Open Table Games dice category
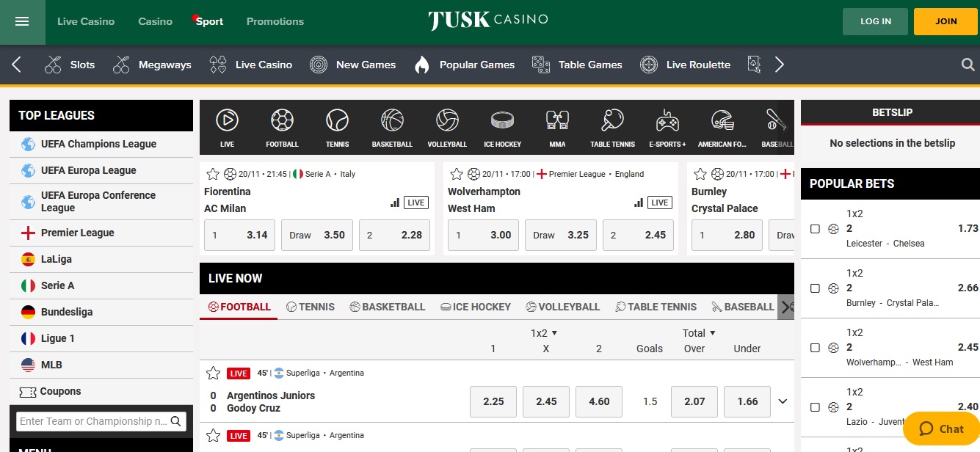Viewport: 980px width, 452px height. pos(577,65)
